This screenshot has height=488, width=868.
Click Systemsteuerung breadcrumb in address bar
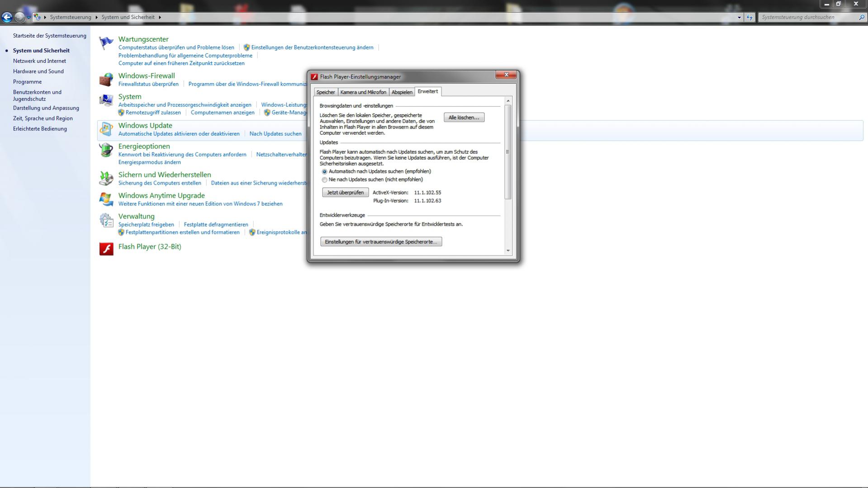pyautogui.click(x=71, y=17)
